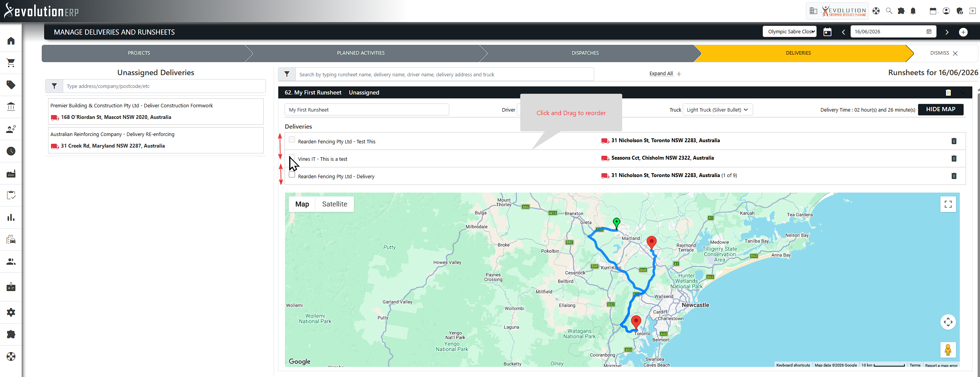980x377 pixels.
Task: Select Premier Building & Construction unassigned delivery
Action: [155, 112]
